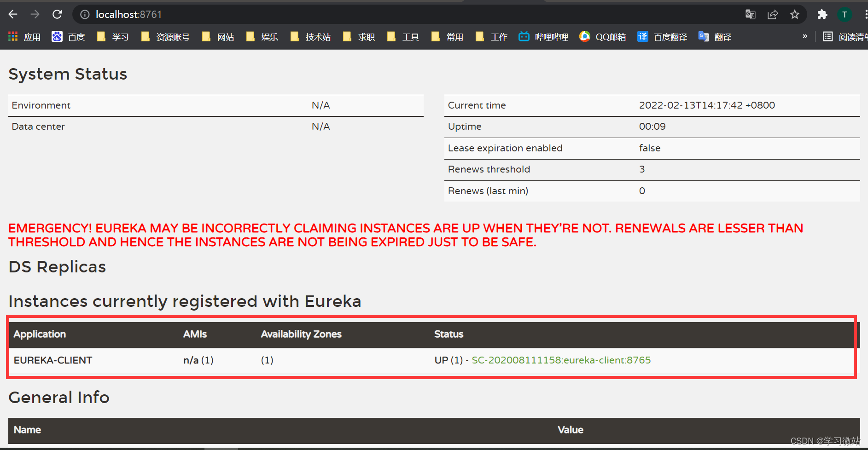Select the DS Replicas heading

57,267
